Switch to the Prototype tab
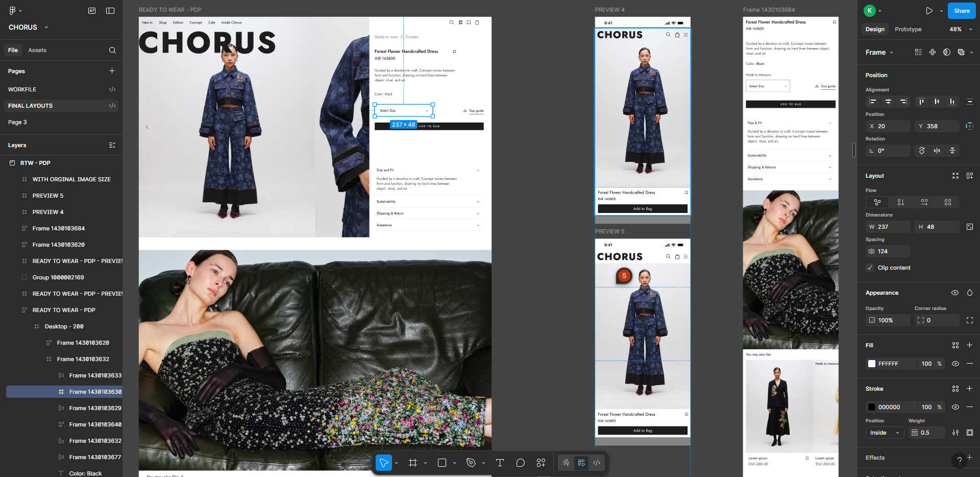The height and width of the screenshot is (477, 980). 908,29
